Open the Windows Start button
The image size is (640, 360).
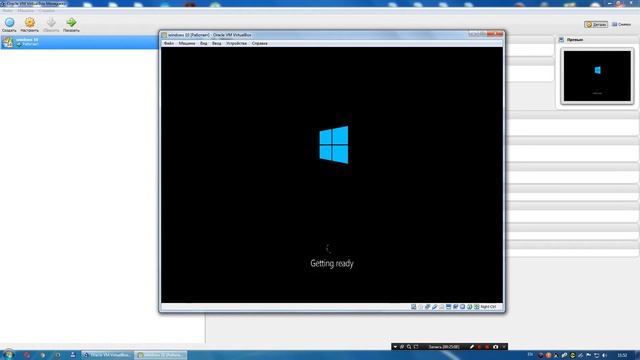click(x=8, y=355)
